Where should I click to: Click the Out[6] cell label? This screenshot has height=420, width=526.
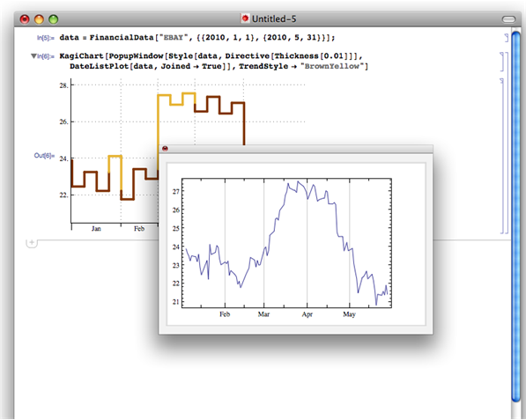coord(44,156)
